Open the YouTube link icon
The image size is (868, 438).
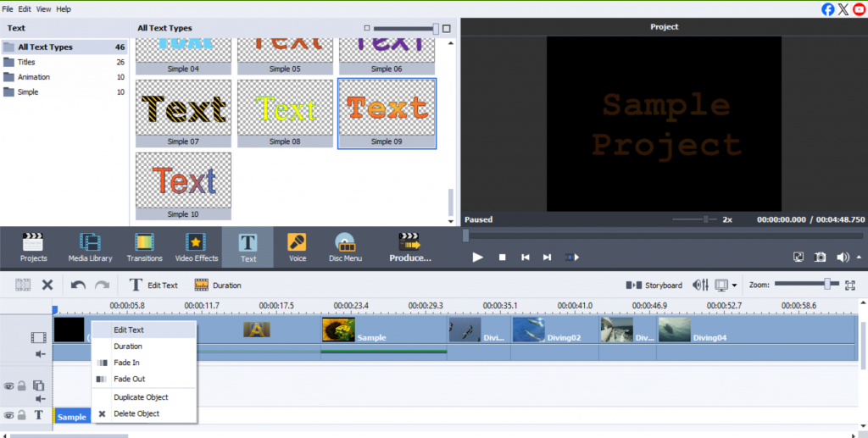point(858,9)
